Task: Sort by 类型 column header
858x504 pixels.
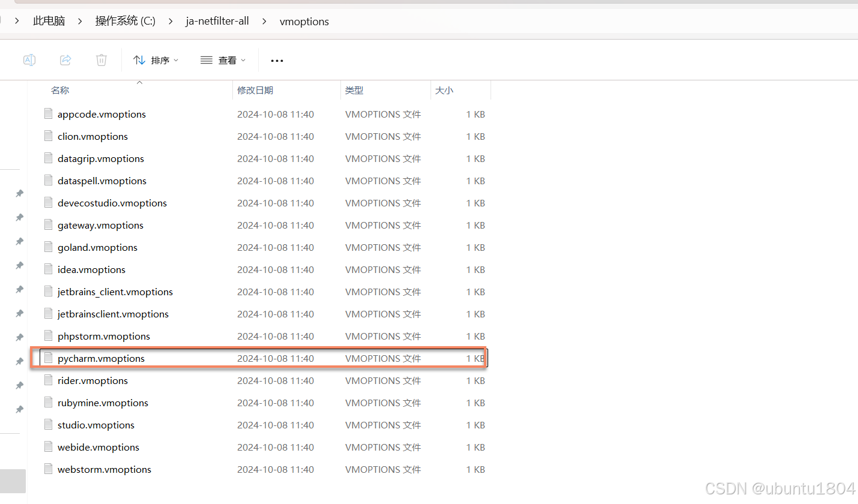Action: pos(354,90)
